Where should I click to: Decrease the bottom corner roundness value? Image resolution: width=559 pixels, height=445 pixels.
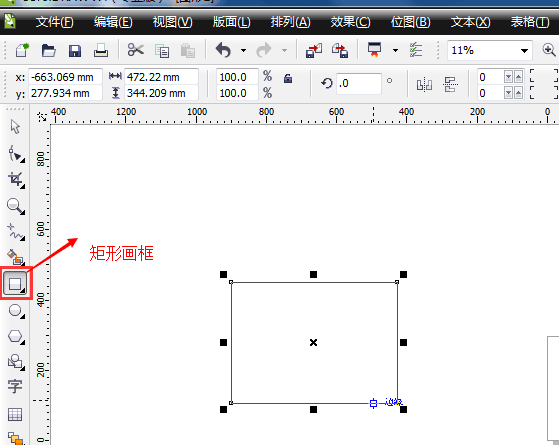509,93
